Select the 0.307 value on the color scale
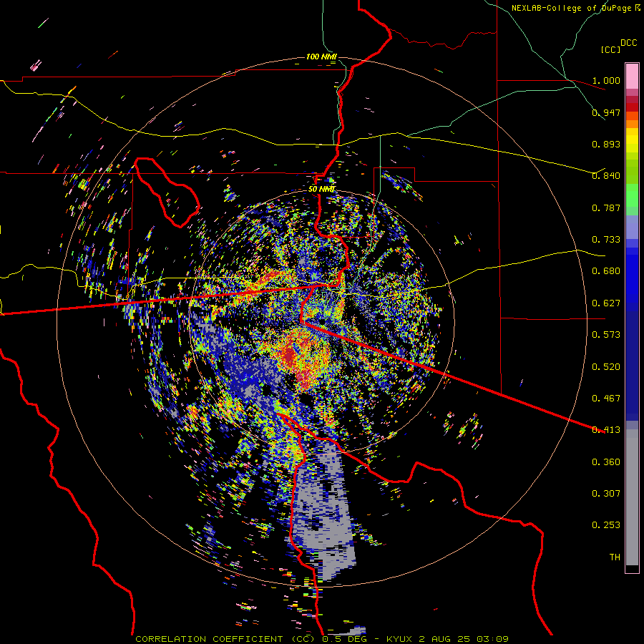This screenshot has height=644, width=644. click(606, 494)
